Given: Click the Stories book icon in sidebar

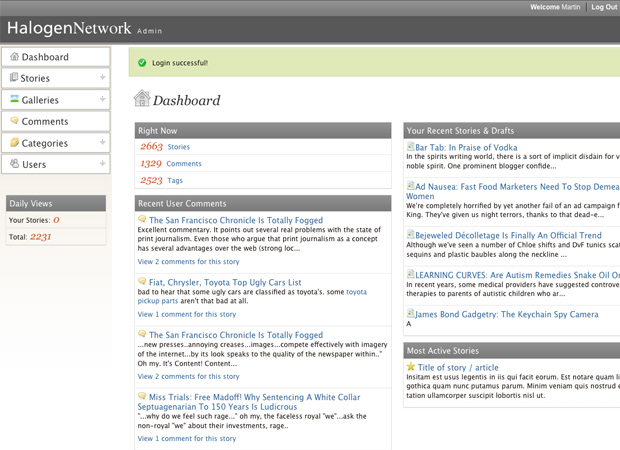Looking at the screenshot, I should pyautogui.click(x=14, y=77).
